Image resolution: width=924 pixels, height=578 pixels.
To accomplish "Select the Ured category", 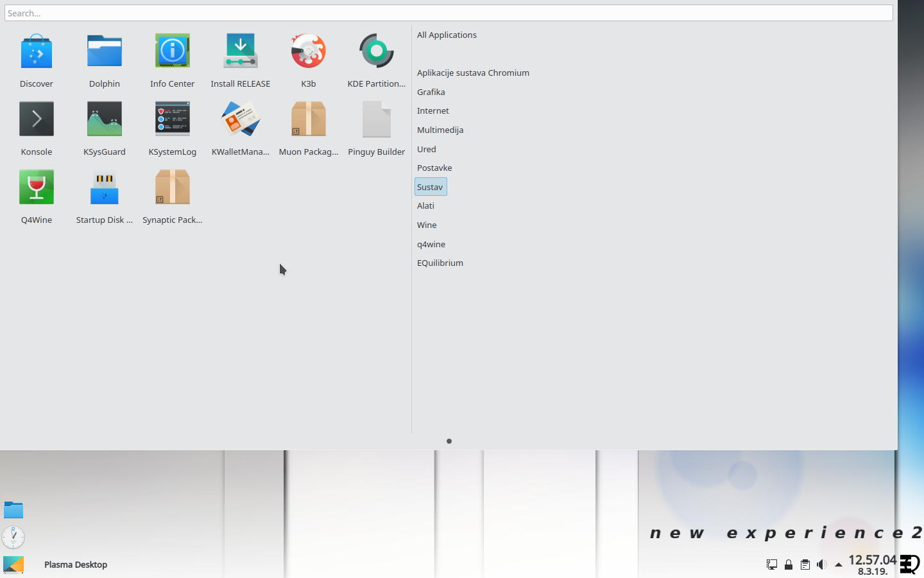I will (x=426, y=149).
